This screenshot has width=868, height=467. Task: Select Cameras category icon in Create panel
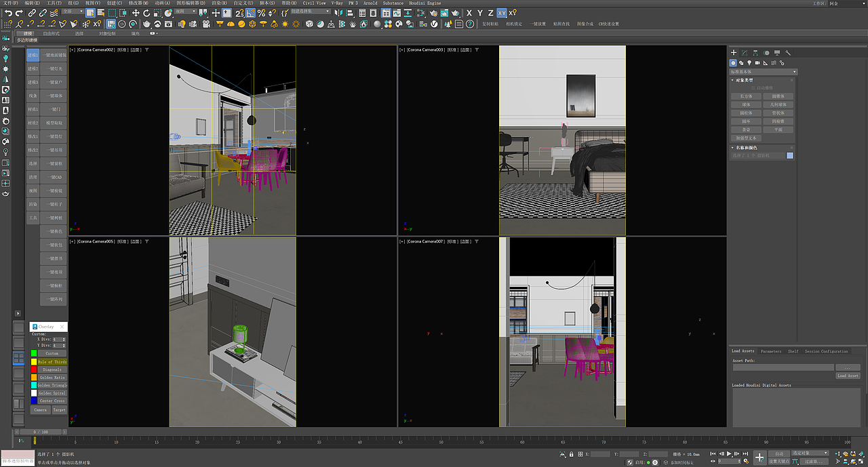coord(757,62)
